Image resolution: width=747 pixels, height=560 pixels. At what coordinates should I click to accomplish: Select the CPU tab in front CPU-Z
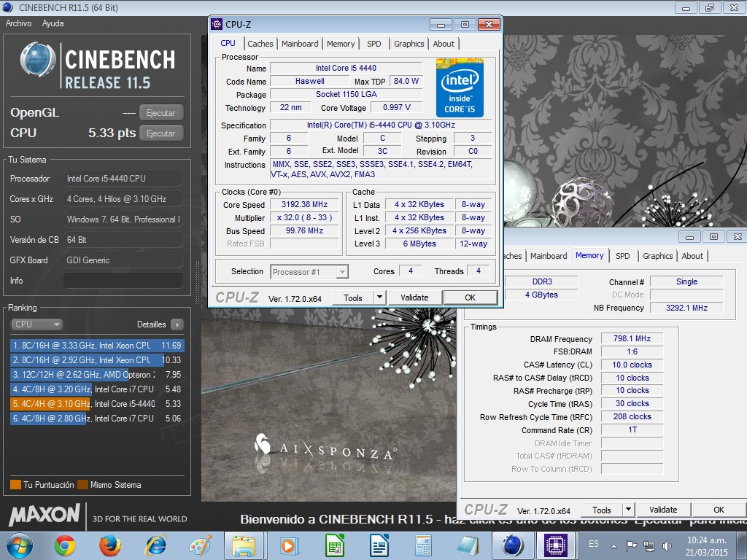(228, 43)
